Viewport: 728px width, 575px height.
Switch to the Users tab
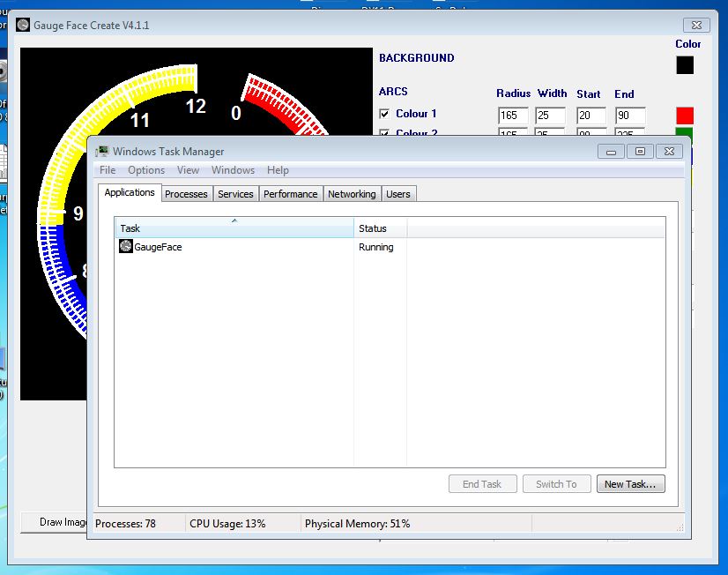click(398, 194)
